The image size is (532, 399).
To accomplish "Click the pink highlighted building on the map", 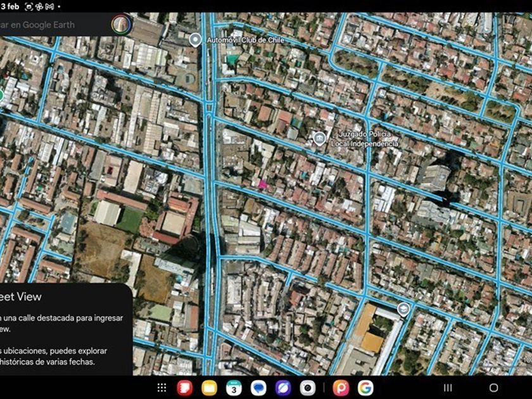I will click(262, 184).
